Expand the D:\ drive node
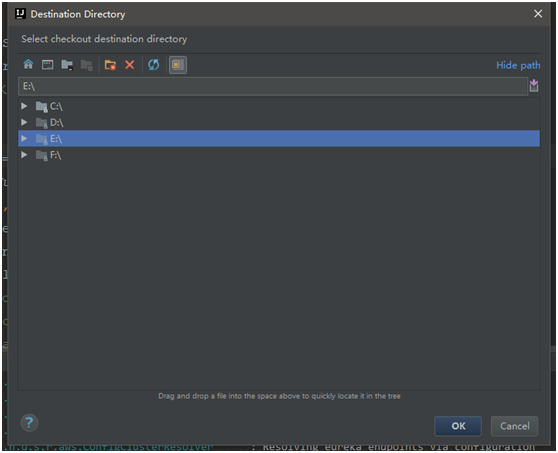 pos(24,122)
